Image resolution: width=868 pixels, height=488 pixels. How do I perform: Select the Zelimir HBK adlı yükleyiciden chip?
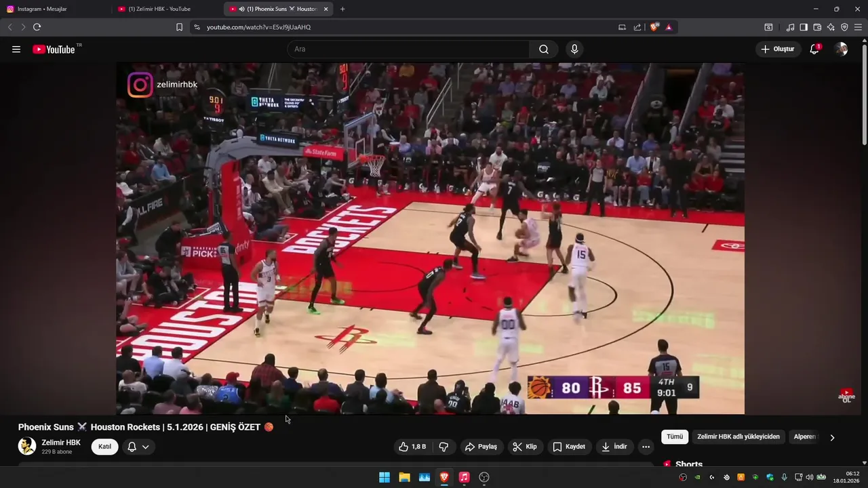pyautogui.click(x=738, y=436)
